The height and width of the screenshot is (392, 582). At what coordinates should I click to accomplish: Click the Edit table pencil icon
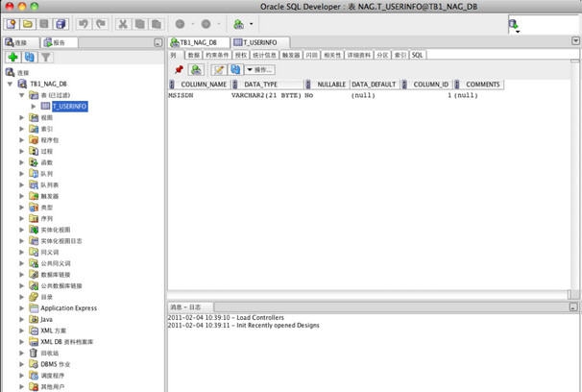click(218, 69)
